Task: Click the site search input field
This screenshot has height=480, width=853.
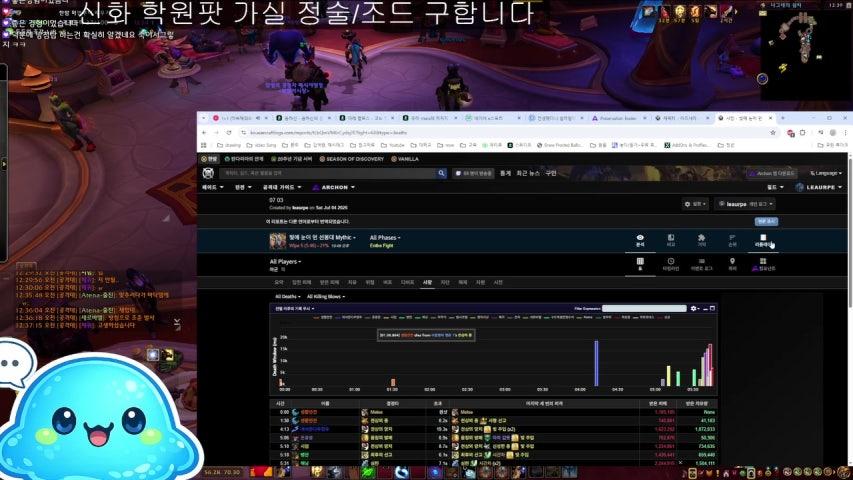Action: [x=328, y=173]
